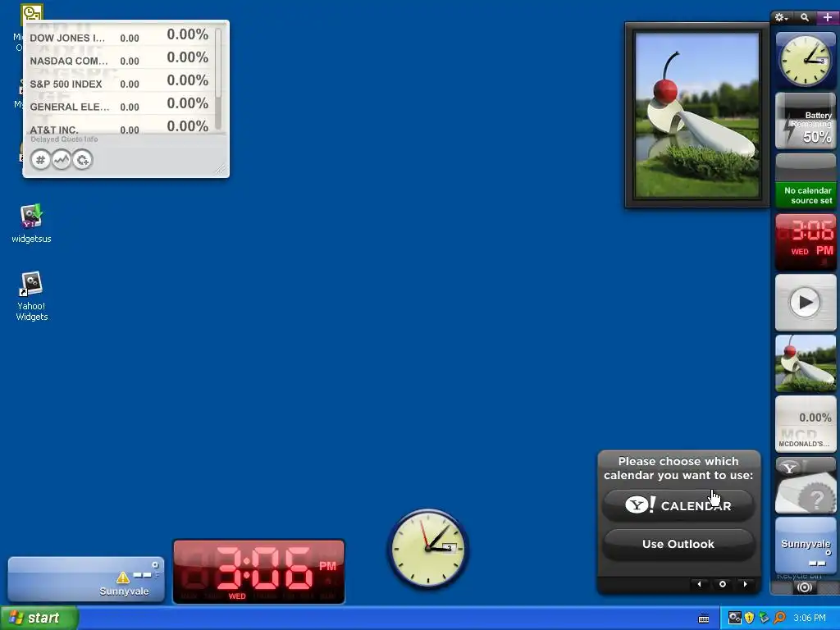Select the NASDAQ COM... row in stock widget
This screenshot has height=630, width=840.
(x=121, y=59)
